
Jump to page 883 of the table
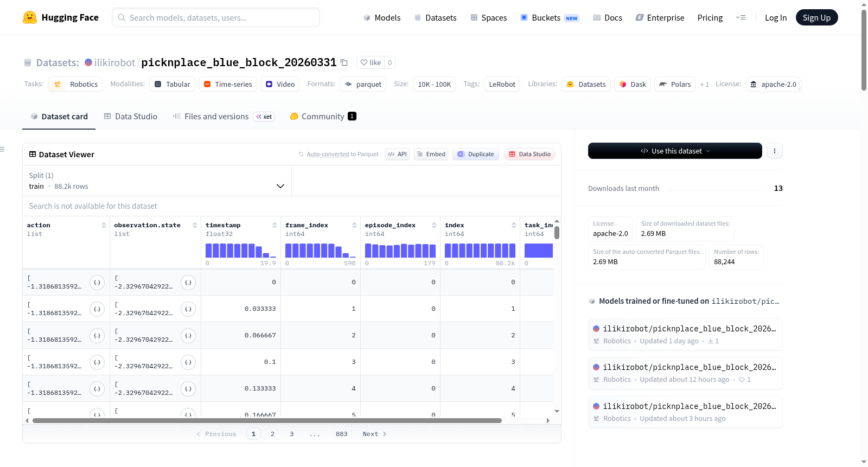(x=341, y=434)
